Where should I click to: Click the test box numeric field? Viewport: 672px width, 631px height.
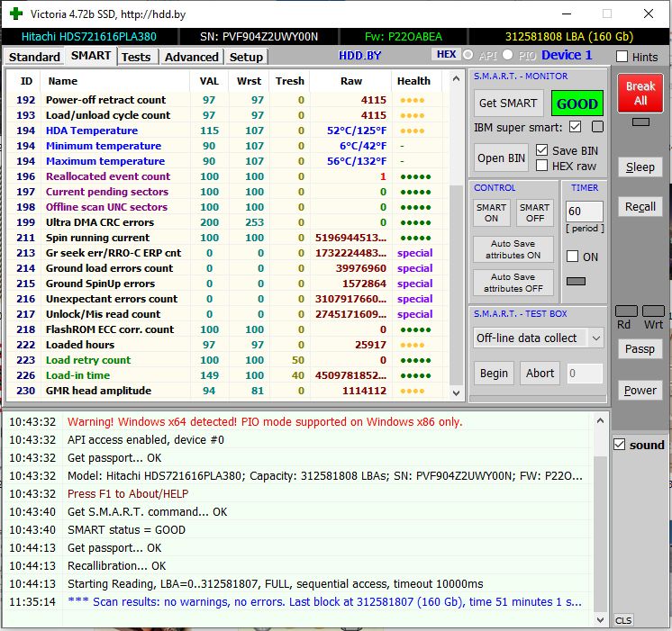(x=585, y=374)
